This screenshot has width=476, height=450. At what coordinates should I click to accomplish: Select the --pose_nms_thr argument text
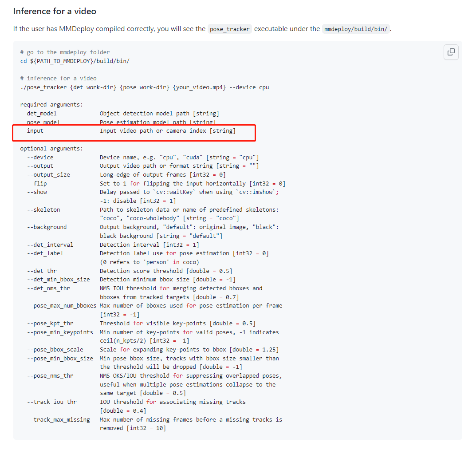pos(49,375)
